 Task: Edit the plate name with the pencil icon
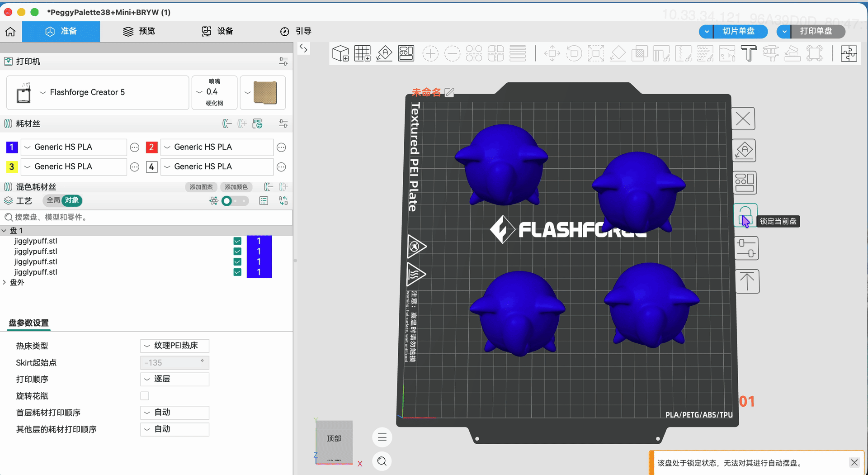449,92
